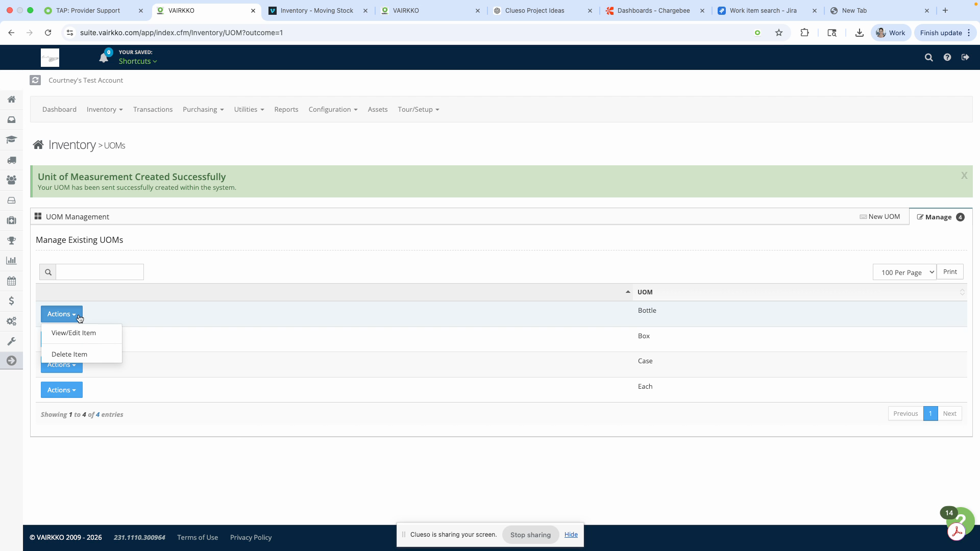
Task: Sort the table by the UOM column header
Action: pos(799,292)
